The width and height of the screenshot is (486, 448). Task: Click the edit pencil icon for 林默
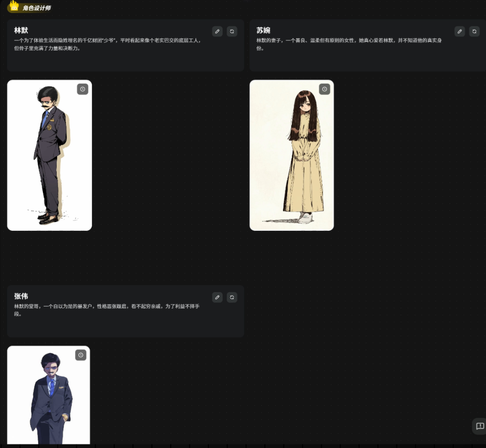217,32
